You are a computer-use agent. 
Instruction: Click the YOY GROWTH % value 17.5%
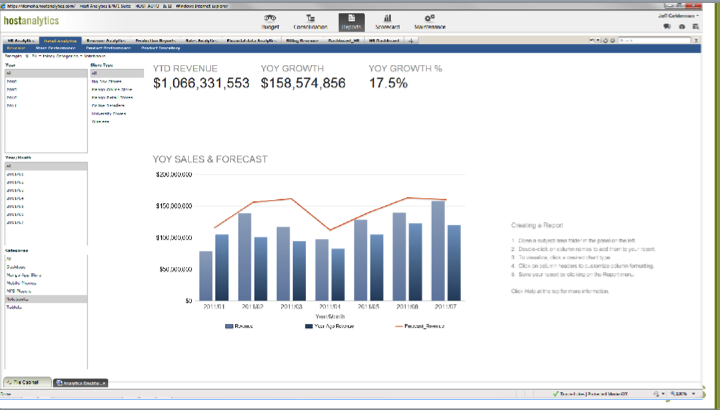pyautogui.click(x=388, y=83)
